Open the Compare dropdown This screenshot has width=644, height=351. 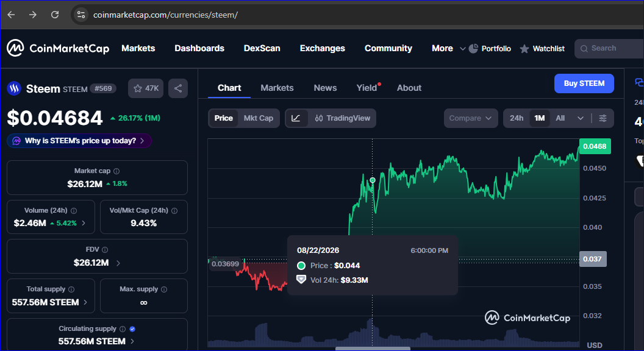(471, 118)
